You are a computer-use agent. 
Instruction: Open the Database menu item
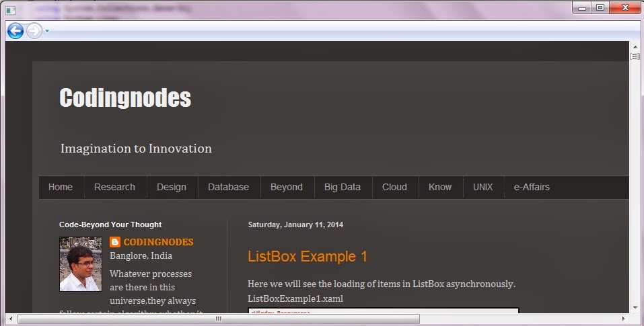228,187
